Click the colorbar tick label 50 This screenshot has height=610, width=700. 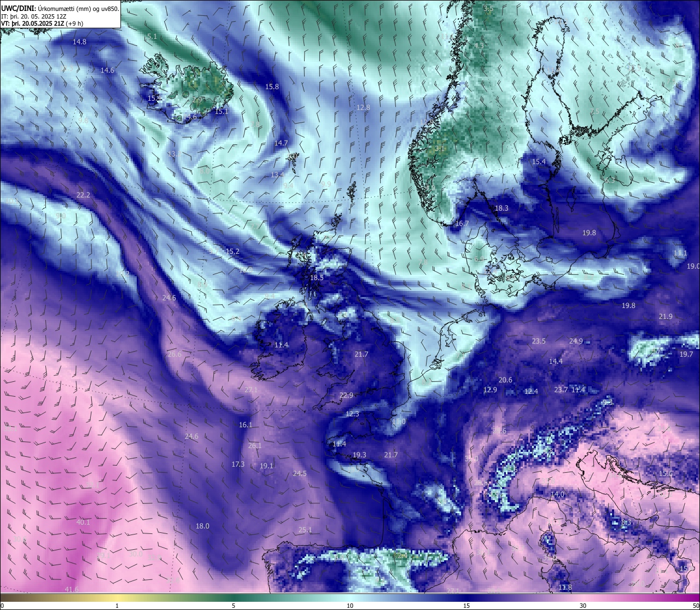tap(695, 606)
